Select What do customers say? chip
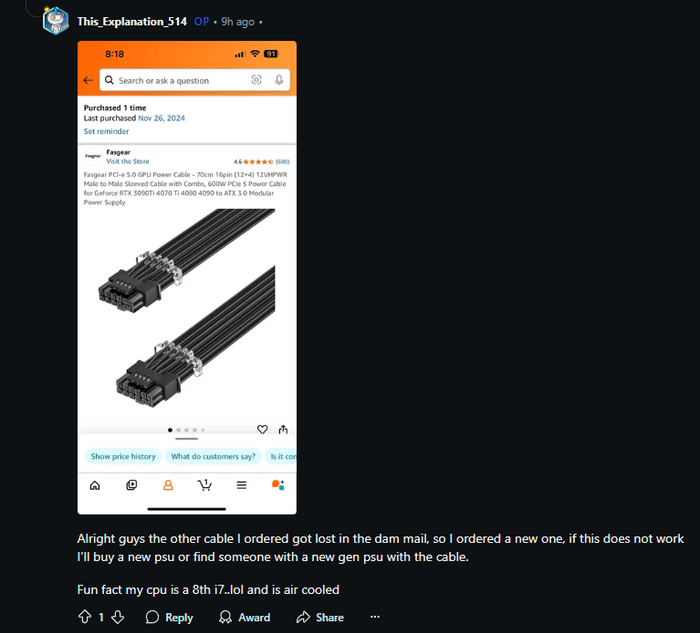 click(x=213, y=456)
